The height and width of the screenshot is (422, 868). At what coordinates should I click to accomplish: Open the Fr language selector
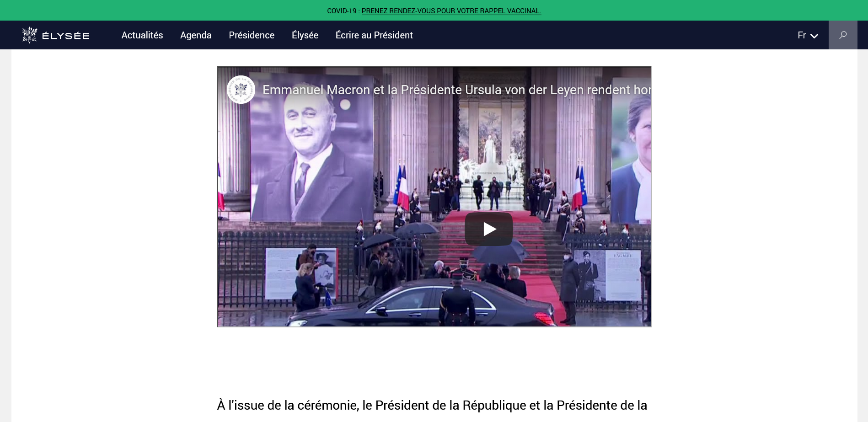coord(802,35)
